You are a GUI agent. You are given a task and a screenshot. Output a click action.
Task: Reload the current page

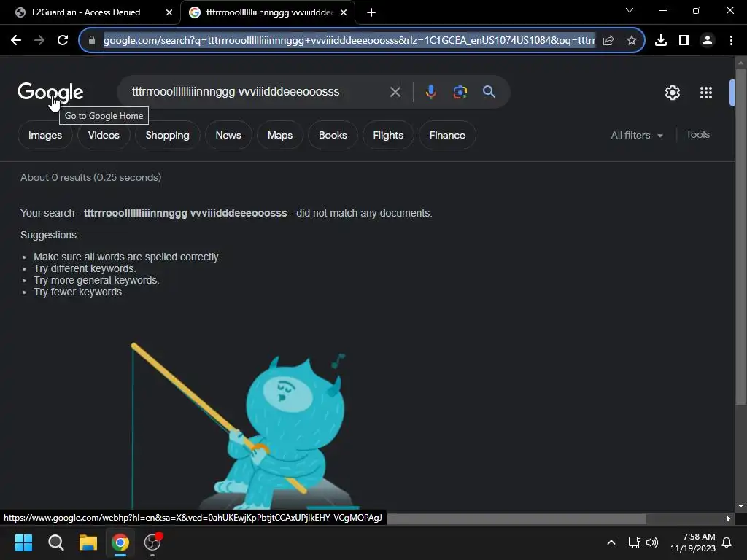pyautogui.click(x=63, y=41)
